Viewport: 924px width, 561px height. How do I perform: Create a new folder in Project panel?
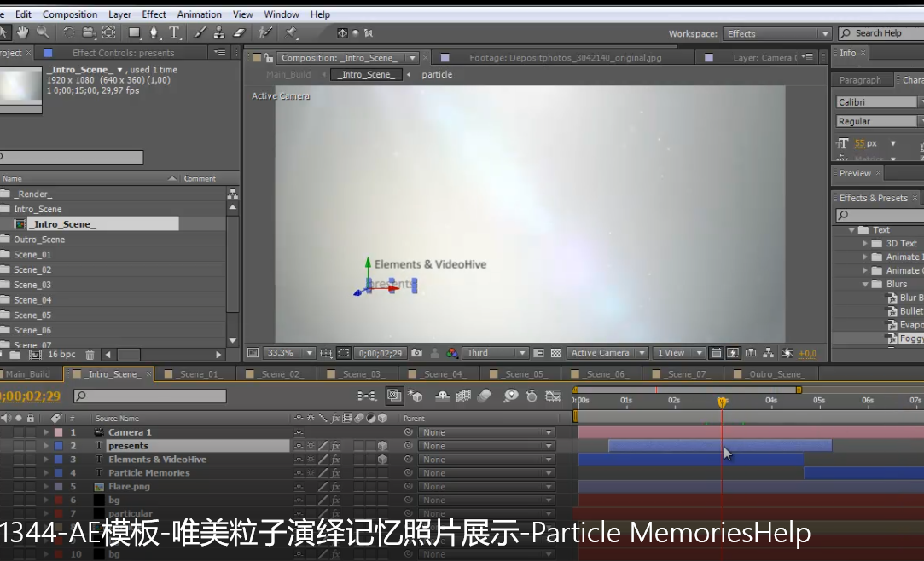coord(15,355)
